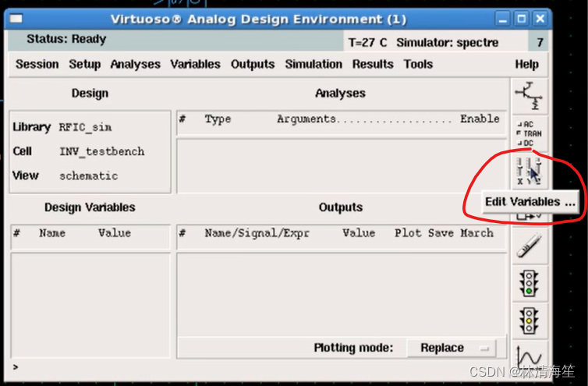Click the empty Outputs list box
The width and height of the screenshot is (588, 386).
coord(342,295)
